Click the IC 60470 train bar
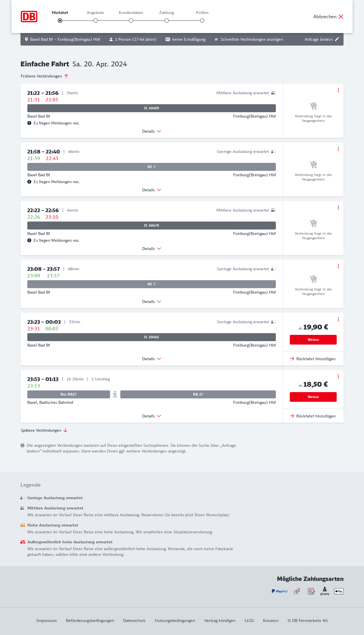Viewport: 364px width, 635px height. (152, 226)
